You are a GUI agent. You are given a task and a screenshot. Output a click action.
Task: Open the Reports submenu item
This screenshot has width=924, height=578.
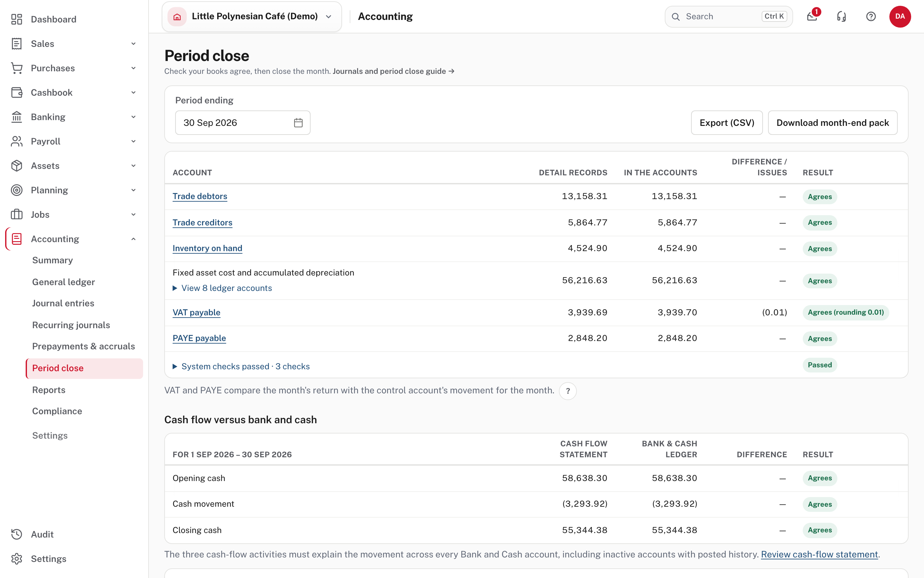pos(48,390)
